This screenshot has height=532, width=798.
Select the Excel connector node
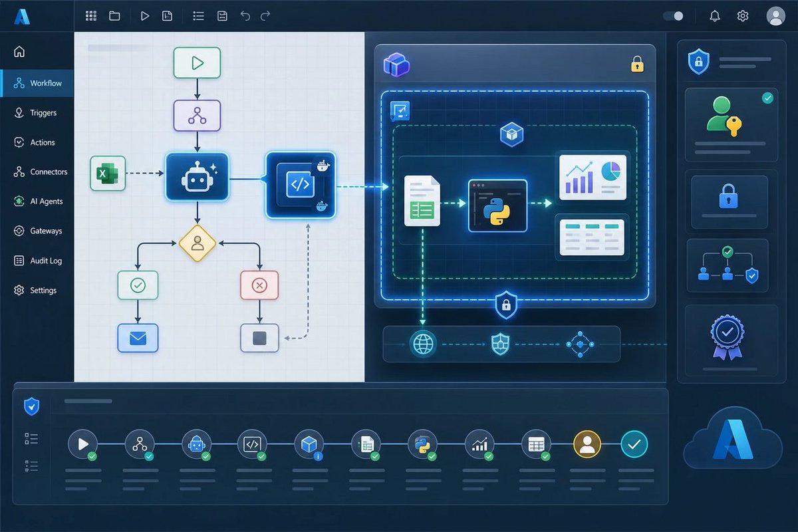108,173
